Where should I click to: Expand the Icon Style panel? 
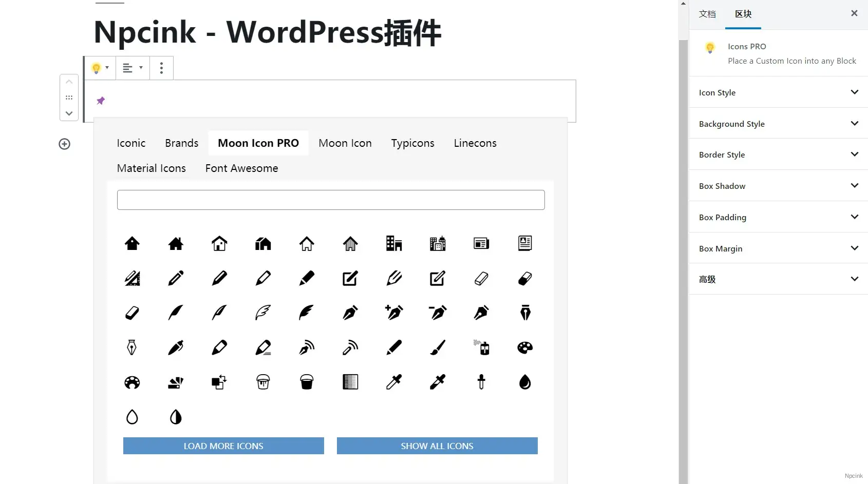tap(778, 92)
